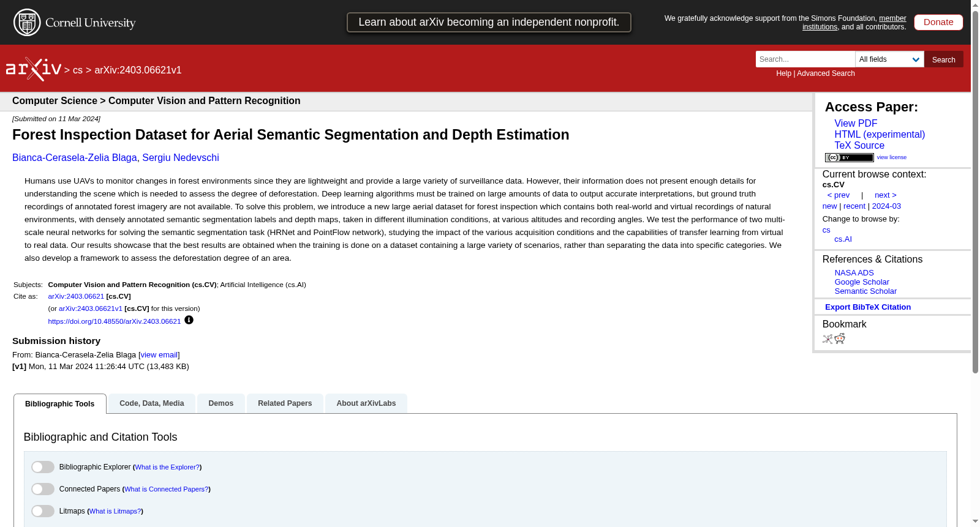Open author Bianca-Cerasela-Zelia Blaga link
The height and width of the screenshot is (527, 980).
(75, 158)
